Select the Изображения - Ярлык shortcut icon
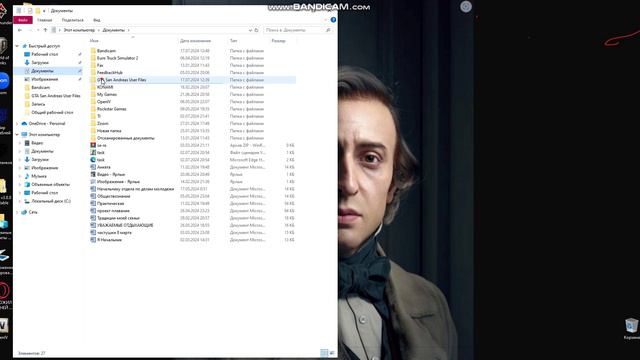 click(x=93, y=182)
